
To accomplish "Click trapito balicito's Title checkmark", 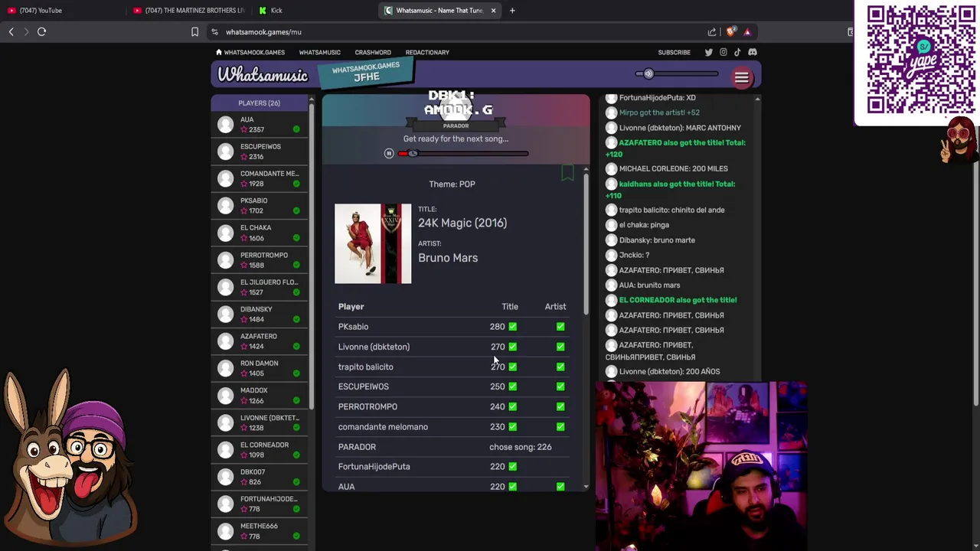I will tap(513, 367).
